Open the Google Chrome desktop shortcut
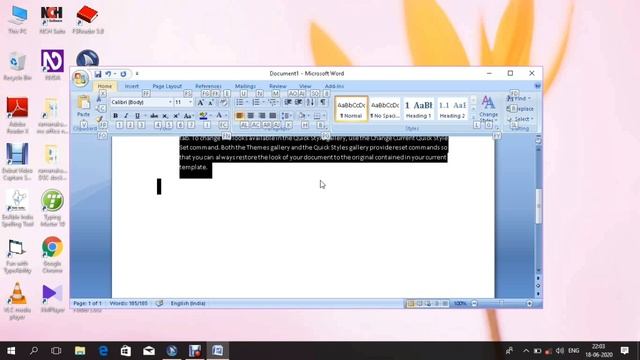The width and height of the screenshot is (640, 360). click(52, 255)
